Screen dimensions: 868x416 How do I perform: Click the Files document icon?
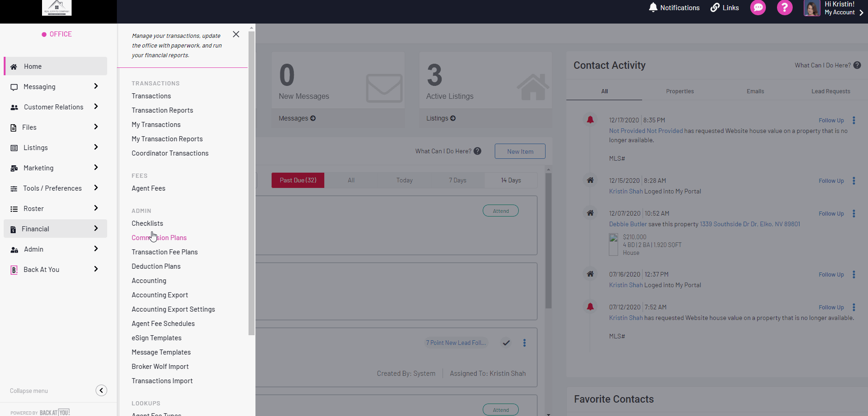coord(13,127)
